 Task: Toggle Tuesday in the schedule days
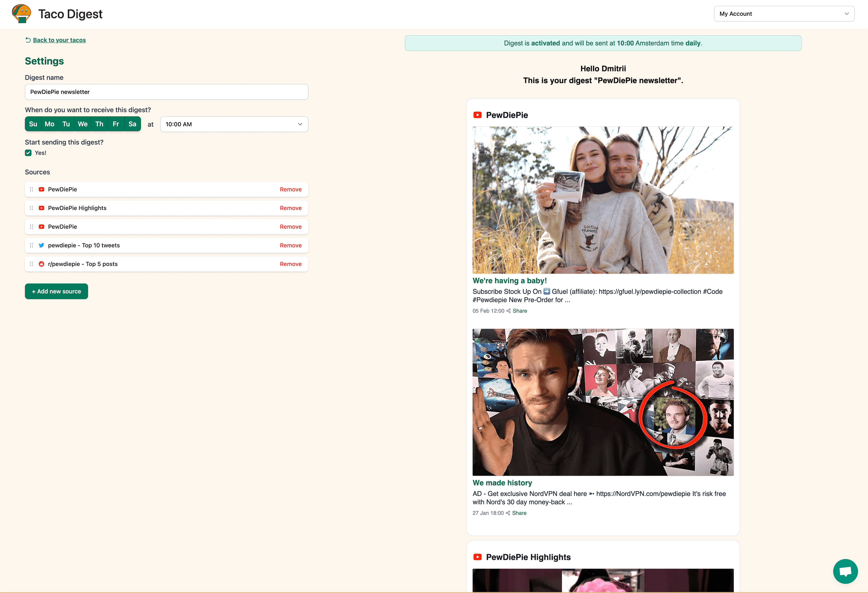pos(66,124)
